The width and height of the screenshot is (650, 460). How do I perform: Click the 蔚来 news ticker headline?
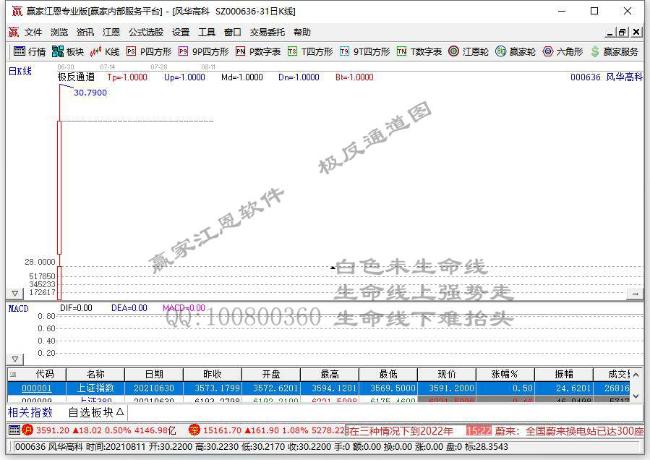570,431
